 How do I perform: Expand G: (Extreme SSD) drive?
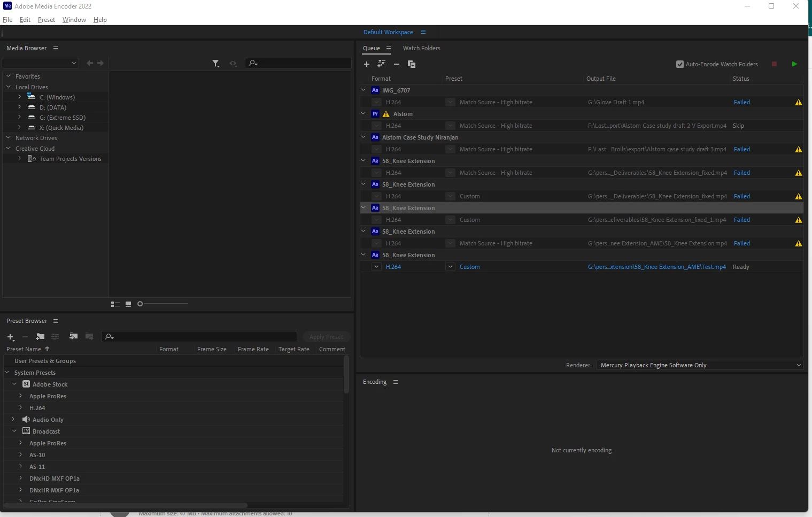point(20,118)
